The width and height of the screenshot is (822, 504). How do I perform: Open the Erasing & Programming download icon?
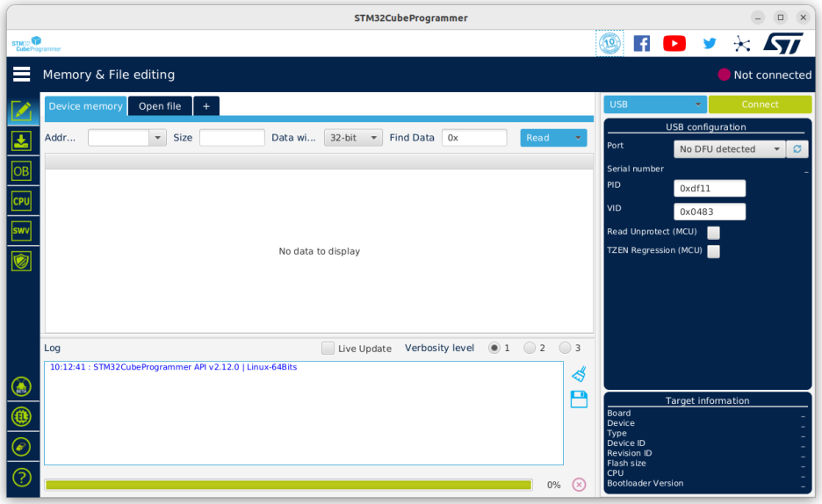click(21, 141)
